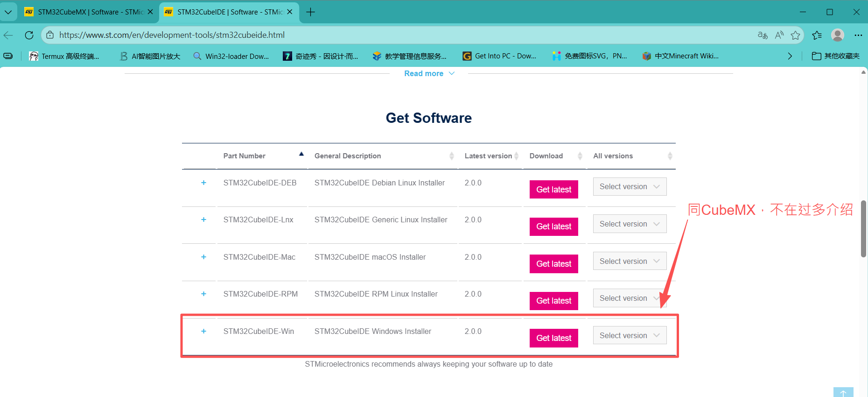Open the browser settings three-dots menu
This screenshot has width=868, height=397.
point(858,35)
